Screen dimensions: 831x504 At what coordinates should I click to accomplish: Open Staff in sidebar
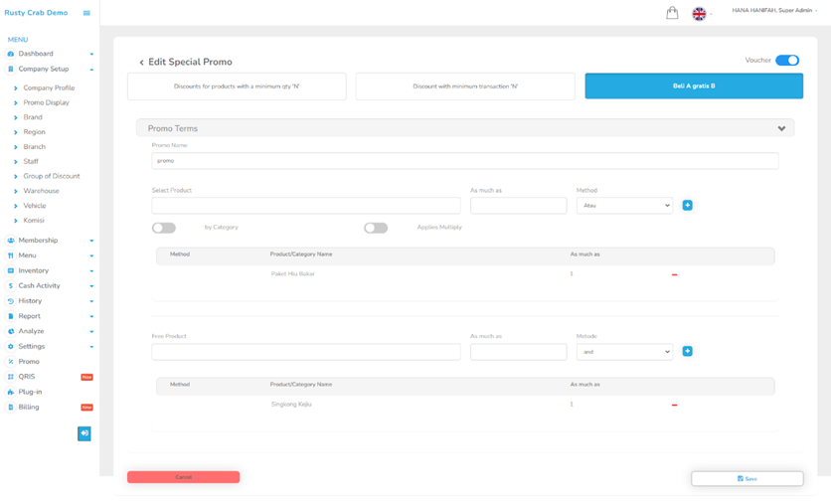31,162
